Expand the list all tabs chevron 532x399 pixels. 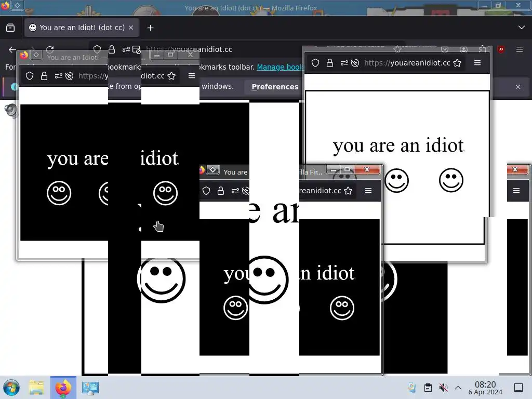[x=522, y=28]
